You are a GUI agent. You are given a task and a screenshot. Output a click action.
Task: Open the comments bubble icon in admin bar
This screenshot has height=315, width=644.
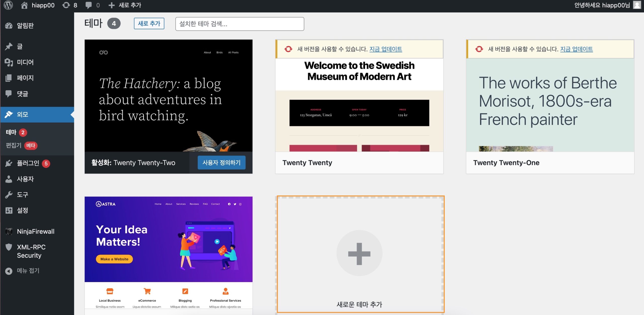pos(89,5)
